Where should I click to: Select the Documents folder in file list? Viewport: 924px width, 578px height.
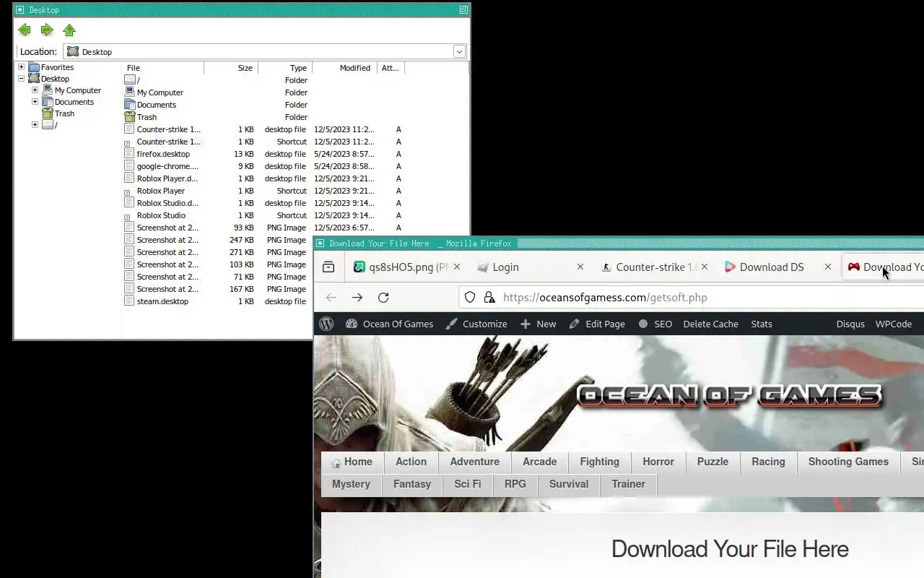pos(156,105)
